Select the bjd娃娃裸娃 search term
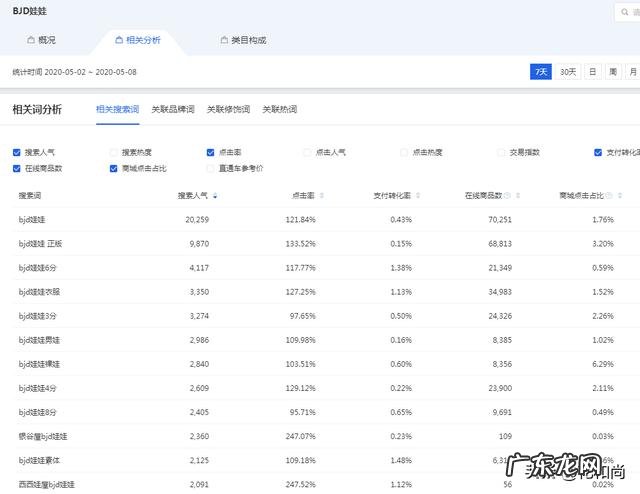Image resolution: width=640 pixels, height=494 pixels. 39,364
